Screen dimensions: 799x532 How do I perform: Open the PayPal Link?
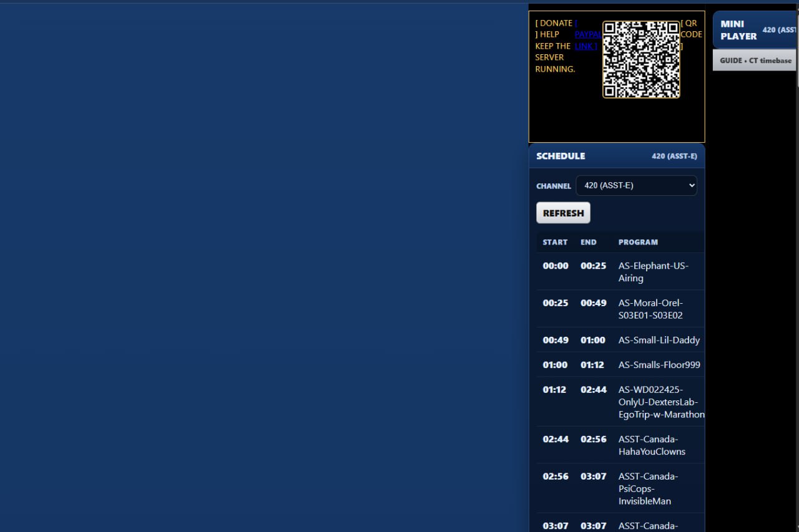coord(587,40)
